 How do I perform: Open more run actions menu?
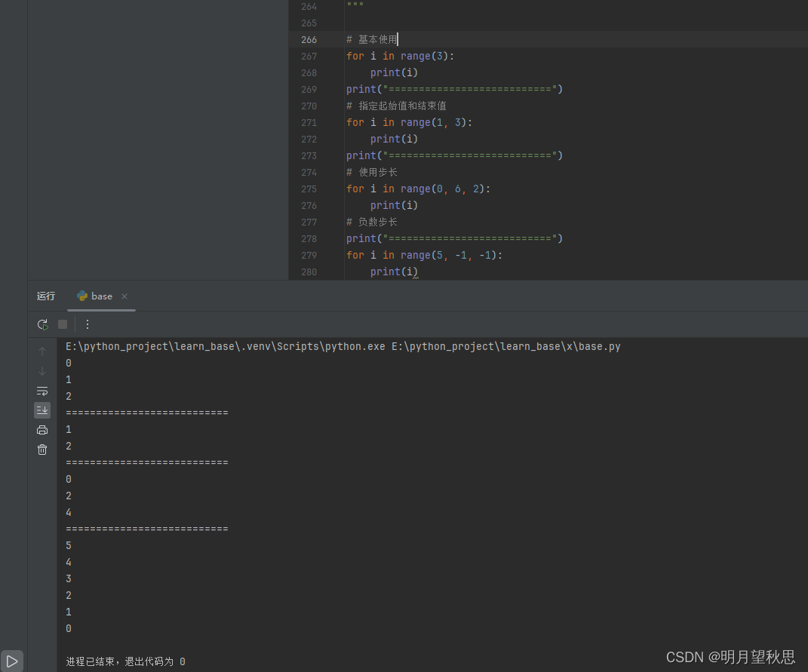(87, 324)
